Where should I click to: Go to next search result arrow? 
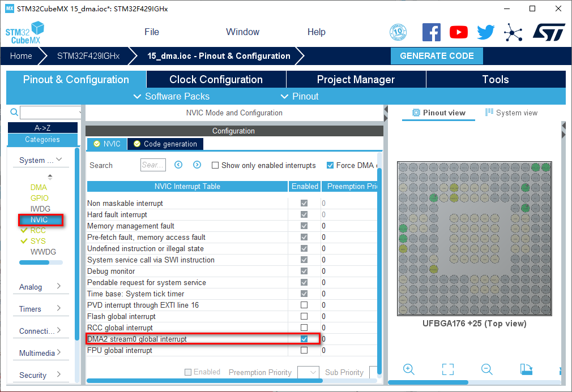click(197, 165)
